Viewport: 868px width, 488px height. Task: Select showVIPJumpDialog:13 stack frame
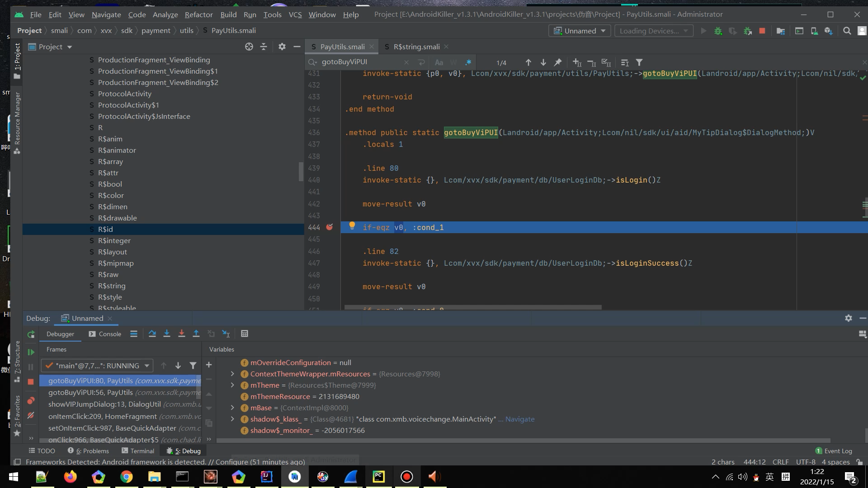click(120, 404)
